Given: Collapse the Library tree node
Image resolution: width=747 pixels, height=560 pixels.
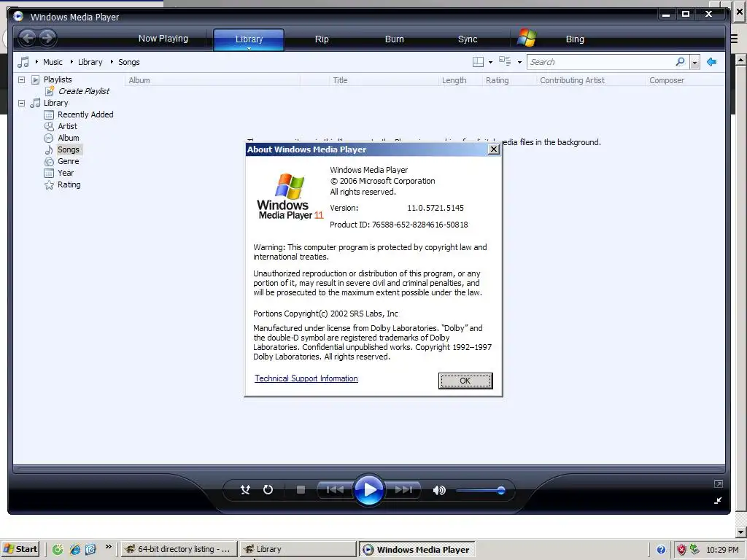Looking at the screenshot, I should [21, 103].
